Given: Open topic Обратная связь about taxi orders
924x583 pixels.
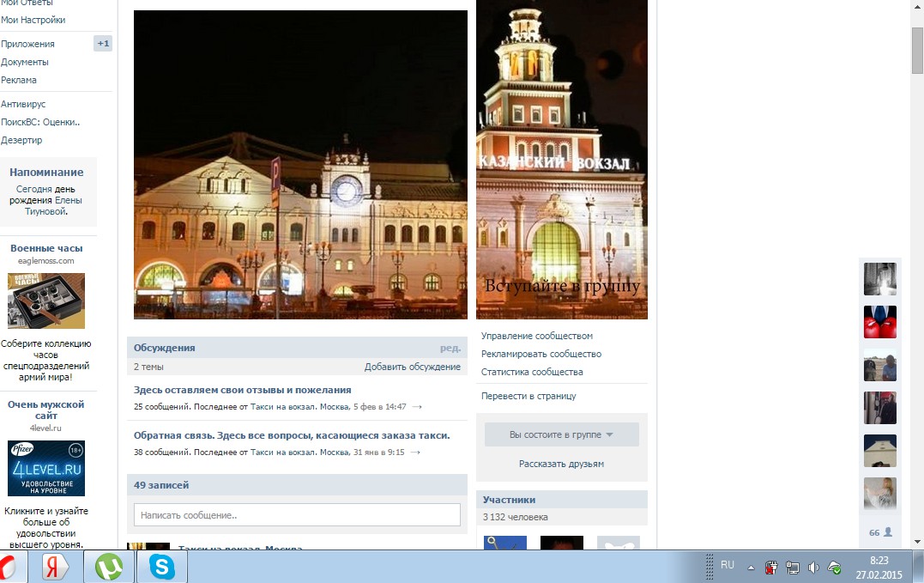Looking at the screenshot, I should point(292,435).
